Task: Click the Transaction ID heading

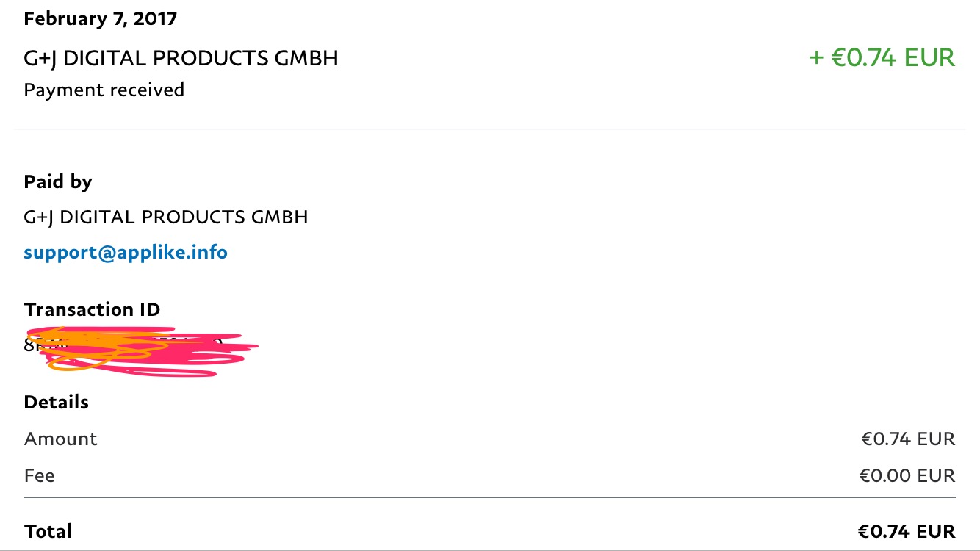Action: pyautogui.click(x=92, y=309)
